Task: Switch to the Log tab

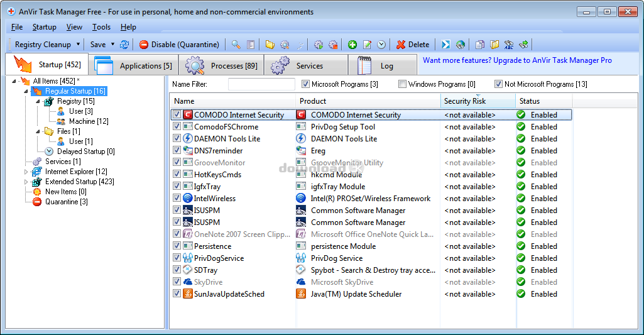Action: point(383,65)
